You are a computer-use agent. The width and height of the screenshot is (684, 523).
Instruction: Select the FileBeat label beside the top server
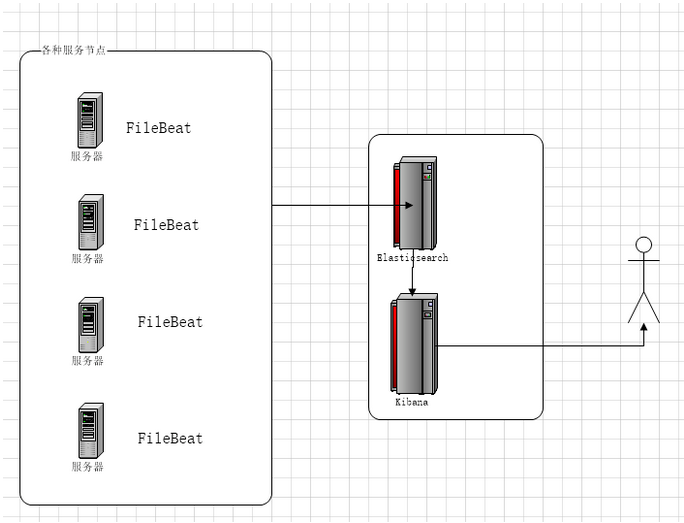coord(158,128)
